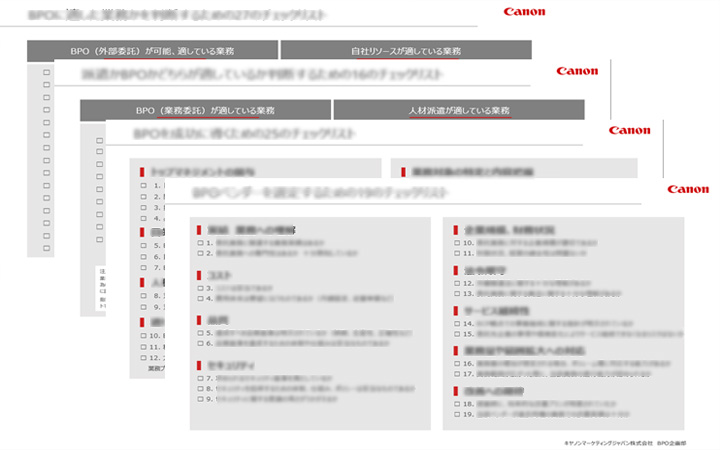Click the red marker beside サービス継続性 heading
The image size is (720, 450).
(455, 310)
